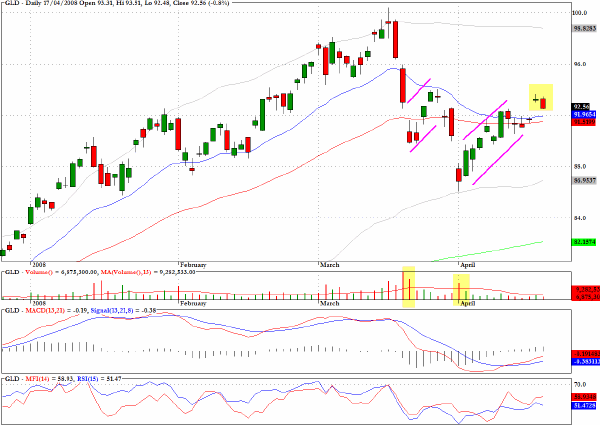Click the blue 91.9654 moving average label
This screenshot has height=425, width=600.
click(584, 114)
